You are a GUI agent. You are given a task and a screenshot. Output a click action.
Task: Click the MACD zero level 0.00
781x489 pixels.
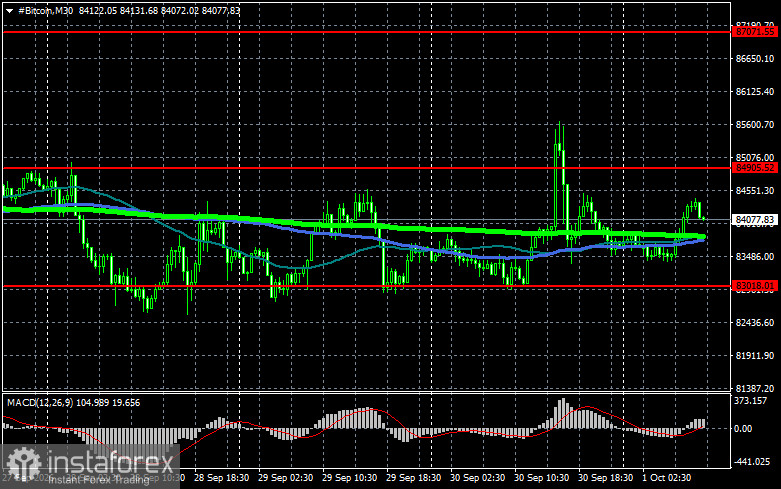coord(743,429)
